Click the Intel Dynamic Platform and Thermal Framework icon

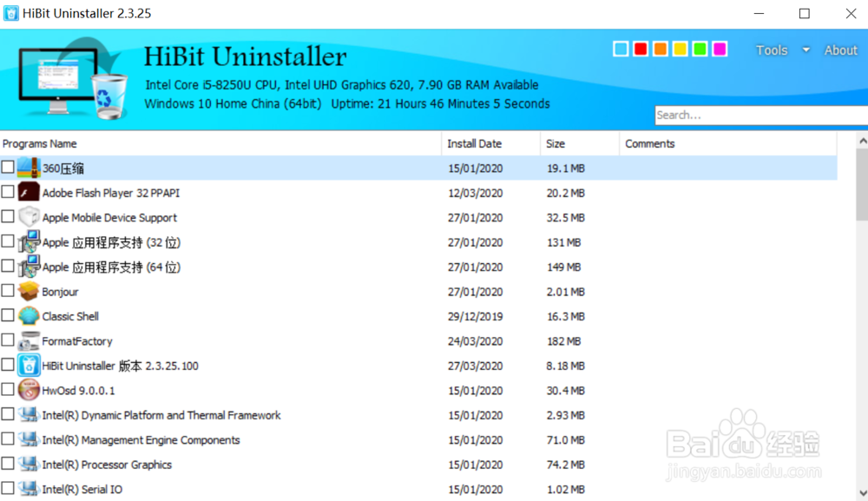(x=29, y=415)
